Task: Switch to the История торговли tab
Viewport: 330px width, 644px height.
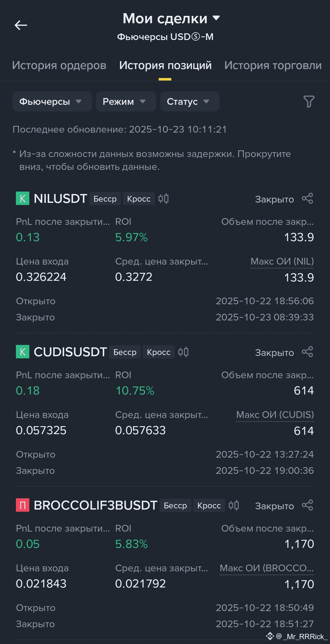Action: click(x=273, y=65)
